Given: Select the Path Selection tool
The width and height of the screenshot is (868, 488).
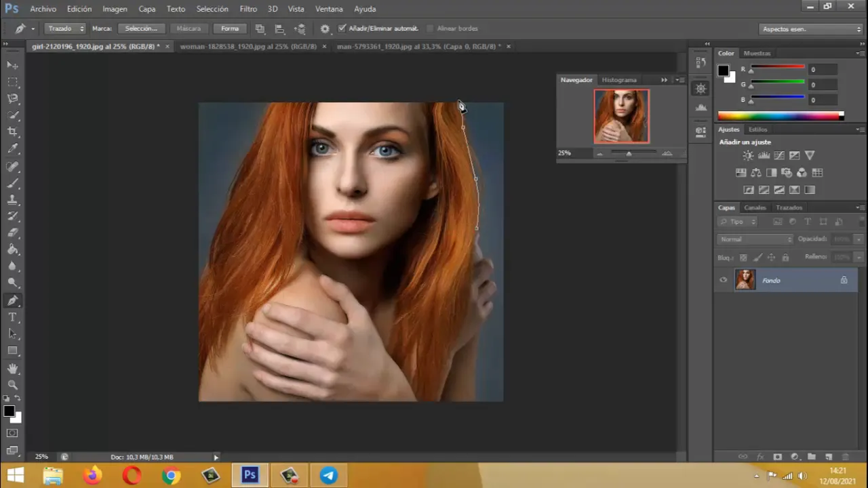Looking at the screenshot, I should pyautogui.click(x=12, y=333).
